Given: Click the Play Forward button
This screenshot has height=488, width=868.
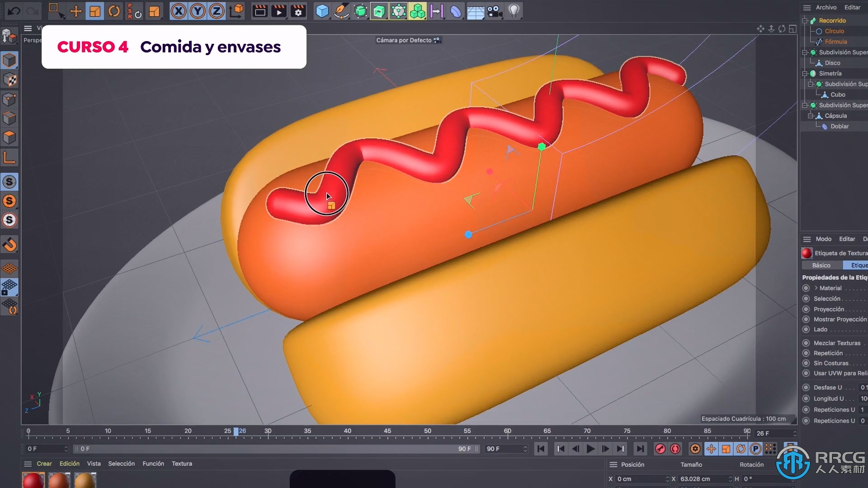Looking at the screenshot, I should 590,449.
